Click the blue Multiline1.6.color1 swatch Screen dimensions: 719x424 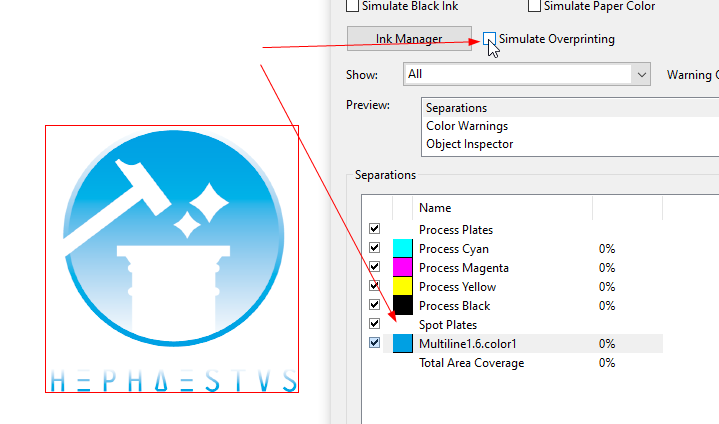click(x=403, y=343)
